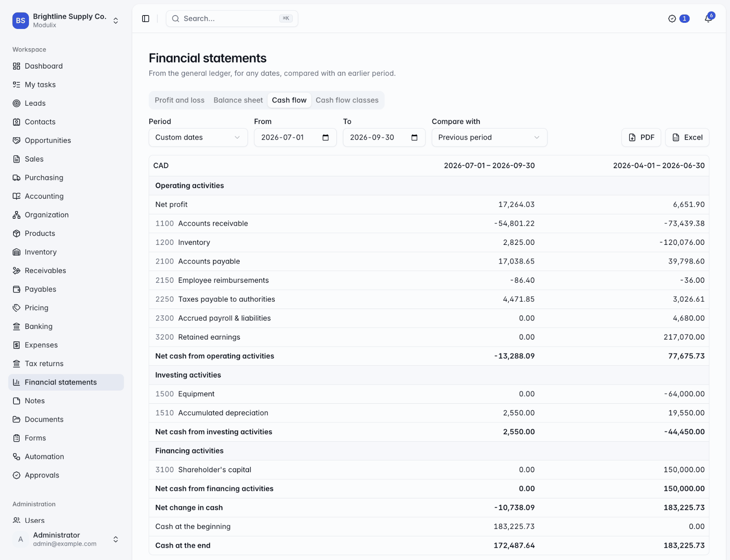Screen dimensions: 730x560
Task: Open the pending approvals check badge
Action: click(x=679, y=19)
